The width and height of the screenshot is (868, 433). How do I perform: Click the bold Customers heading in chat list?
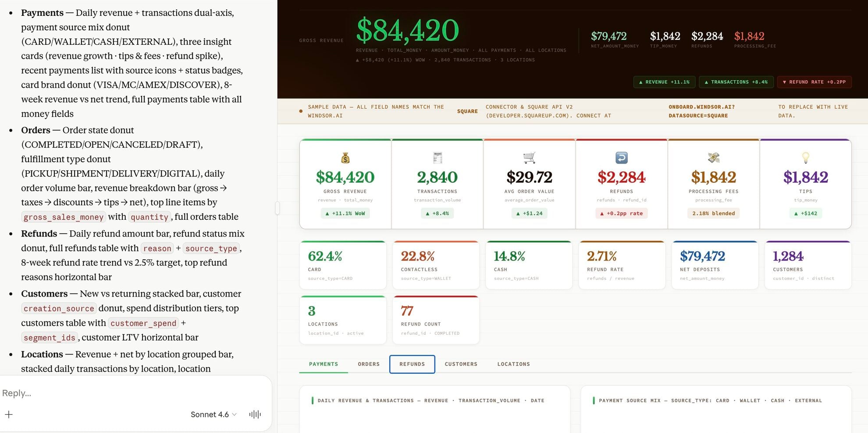pos(44,293)
